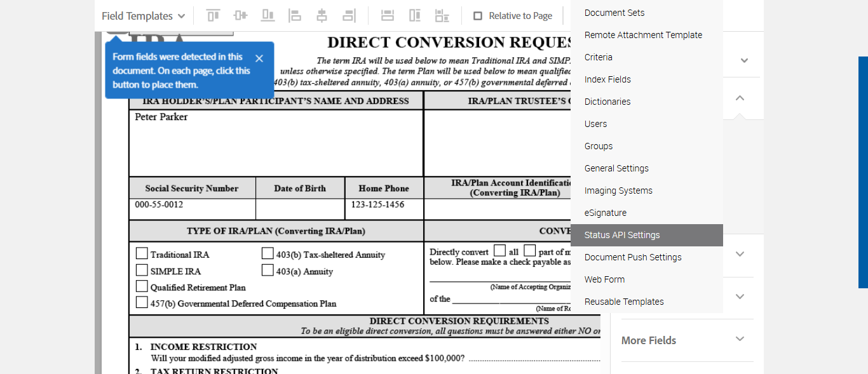Viewport: 868px width, 374px height.
Task: Open the Field Templates dropdown
Action: pos(143,16)
